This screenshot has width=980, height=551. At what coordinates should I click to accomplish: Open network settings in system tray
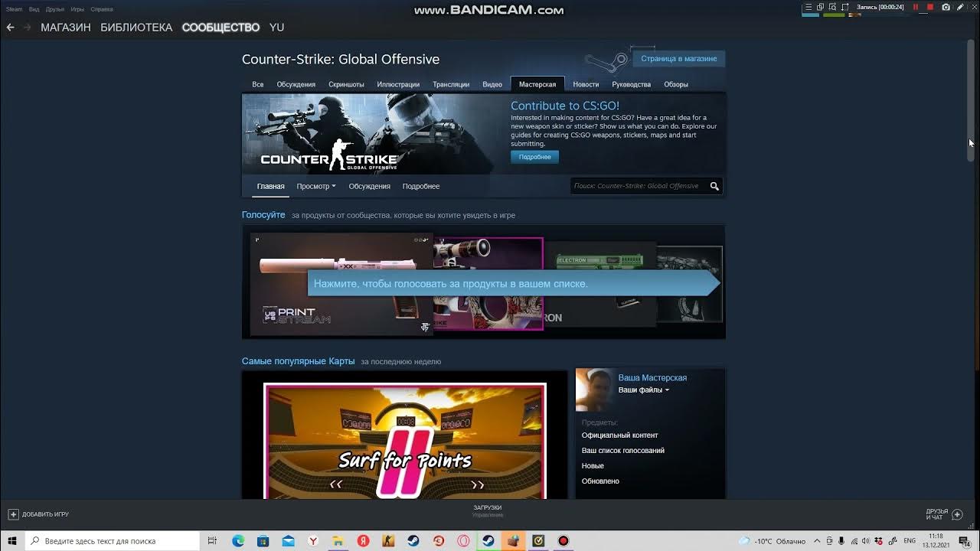pyautogui.click(x=855, y=541)
